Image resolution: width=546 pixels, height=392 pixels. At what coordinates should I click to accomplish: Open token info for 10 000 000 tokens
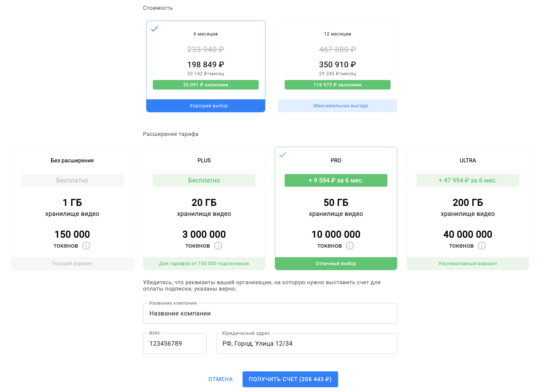click(x=350, y=246)
